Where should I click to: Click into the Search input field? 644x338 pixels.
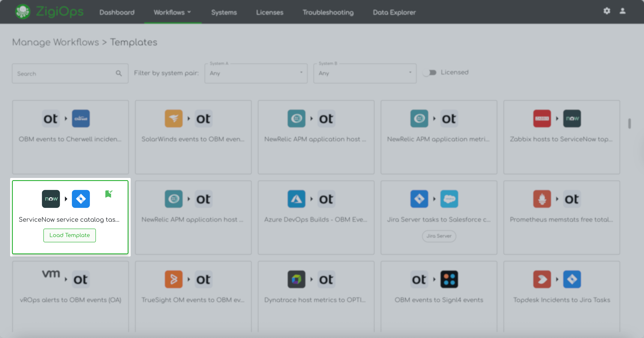[x=63, y=73]
